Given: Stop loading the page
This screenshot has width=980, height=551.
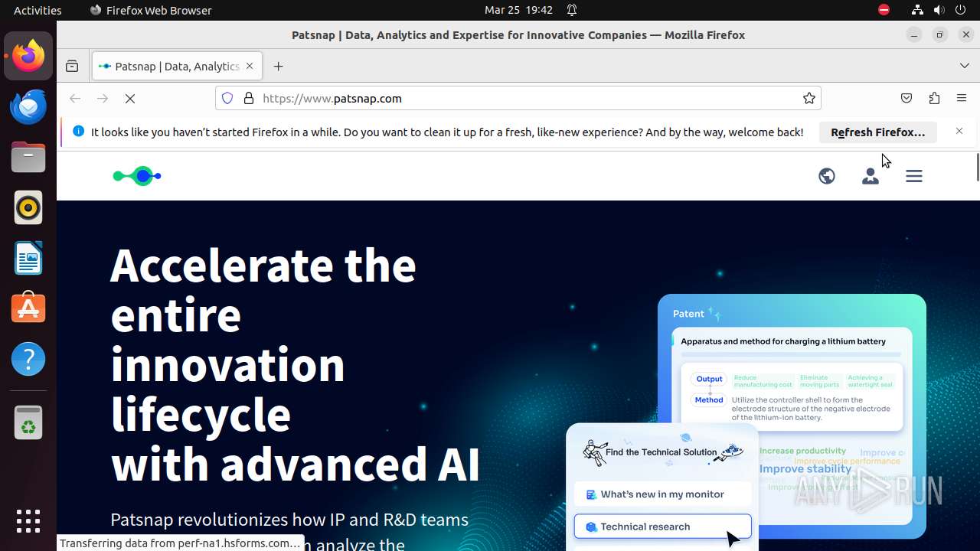Looking at the screenshot, I should coord(130,98).
